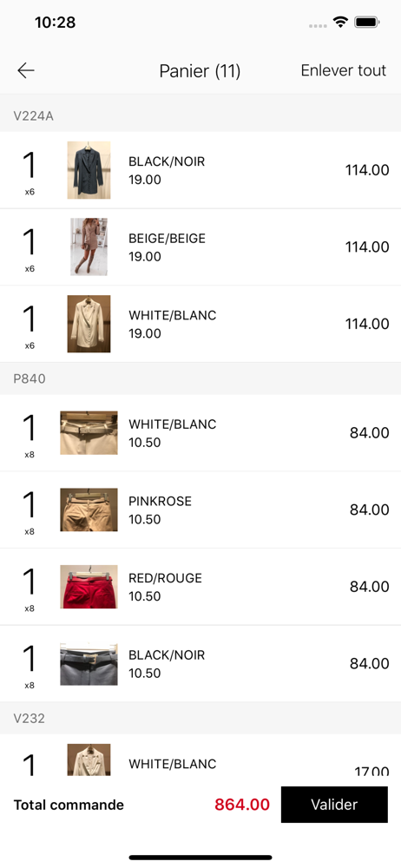Tap Enlever tout to clear cart
401x868 pixels.
tap(344, 70)
